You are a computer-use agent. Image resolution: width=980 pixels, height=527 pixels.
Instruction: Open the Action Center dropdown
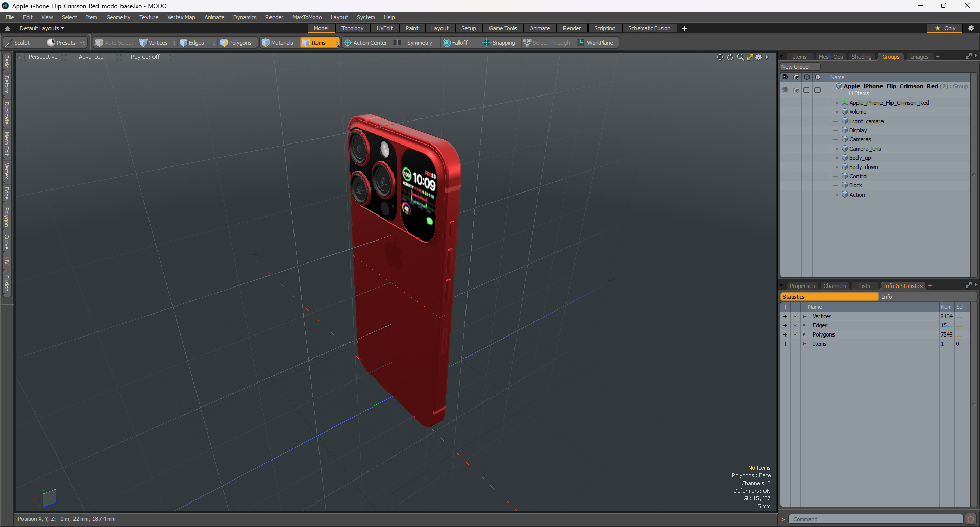point(365,43)
